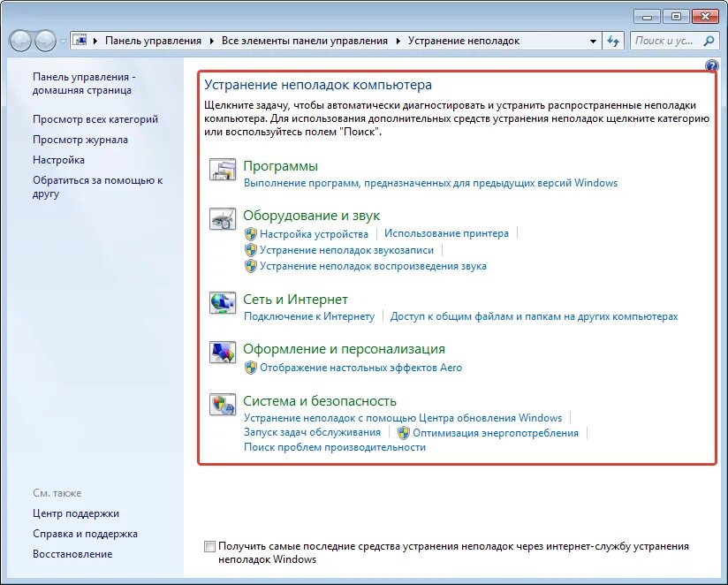
Task: Maximize the troubleshooting window
Action: coord(676,17)
